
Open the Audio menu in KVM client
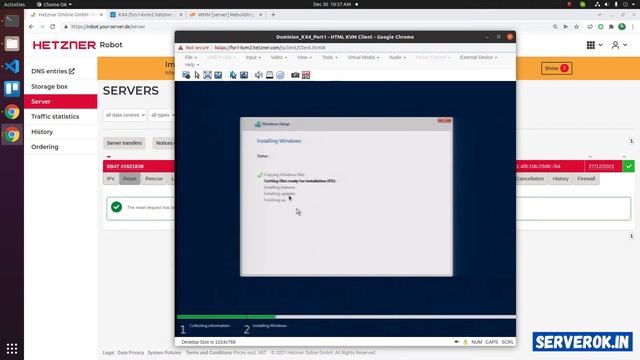(x=397, y=58)
